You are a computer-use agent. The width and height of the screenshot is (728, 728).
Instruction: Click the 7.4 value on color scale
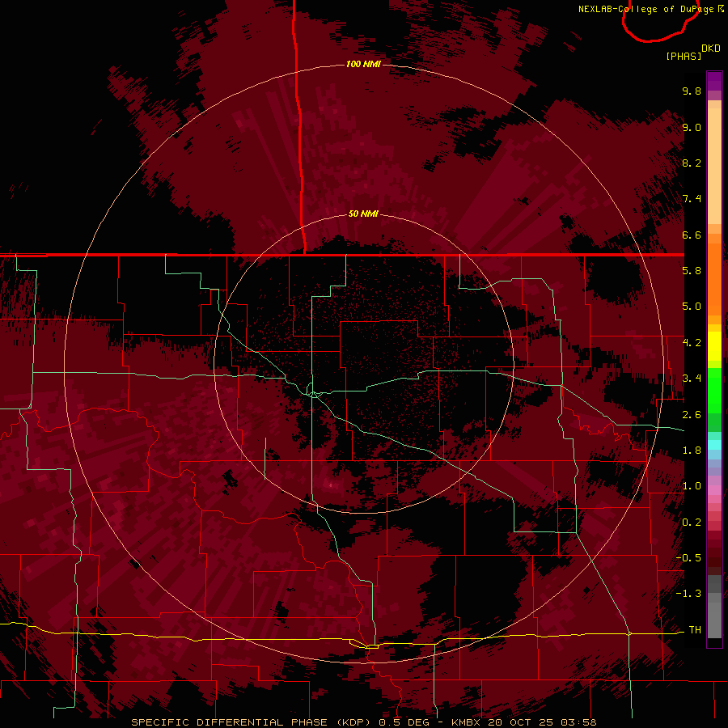[x=692, y=199]
